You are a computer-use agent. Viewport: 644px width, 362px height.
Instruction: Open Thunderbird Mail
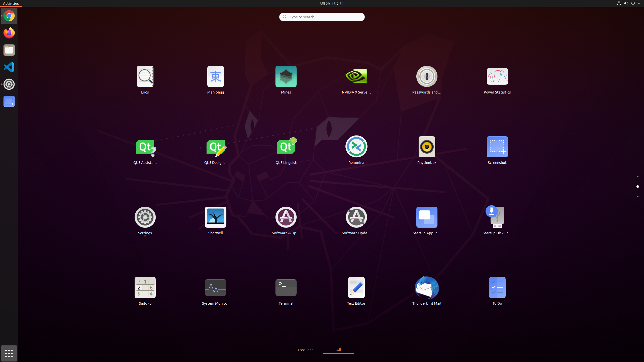(x=427, y=288)
